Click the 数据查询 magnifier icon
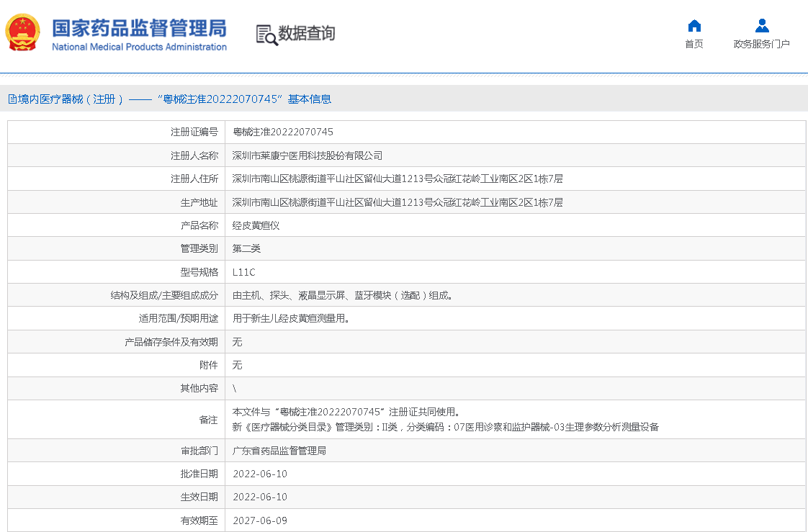The height and width of the screenshot is (532, 808). coord(266,35)
